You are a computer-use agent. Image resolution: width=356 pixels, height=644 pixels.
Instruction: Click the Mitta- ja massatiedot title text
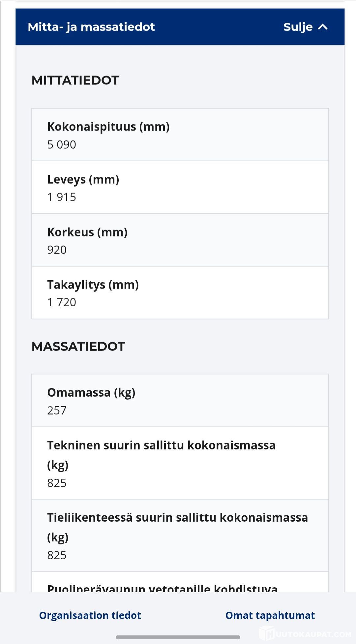point(91,27)
